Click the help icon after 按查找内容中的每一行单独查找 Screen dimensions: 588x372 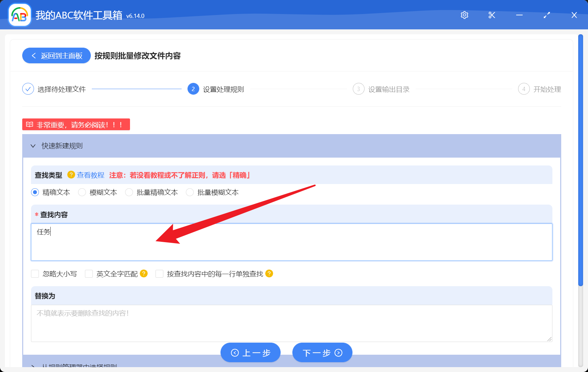tap(269, 274)
